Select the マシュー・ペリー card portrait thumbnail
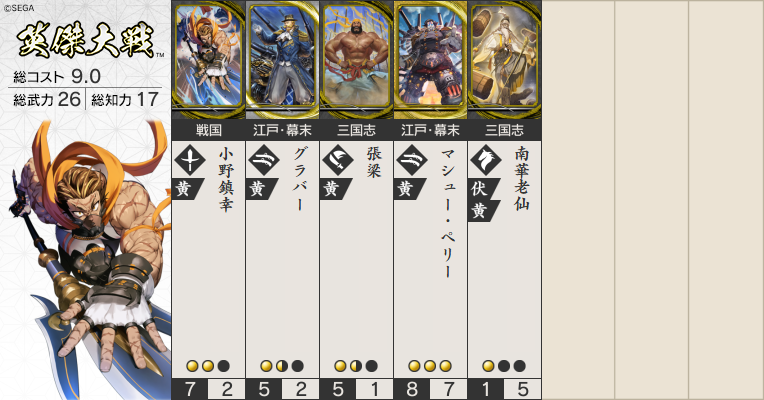 click(x=430, y=59)
